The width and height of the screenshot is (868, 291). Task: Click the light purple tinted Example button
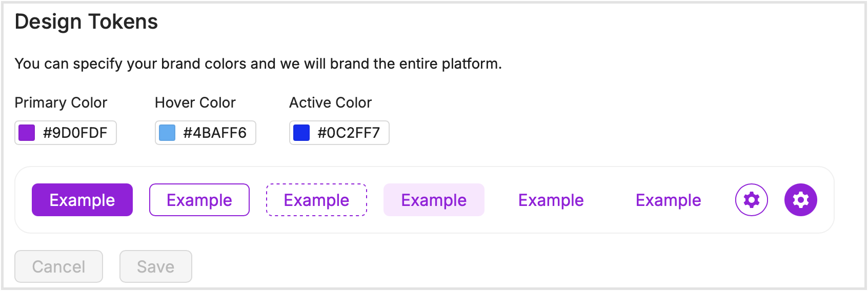[x=434, y=200]
